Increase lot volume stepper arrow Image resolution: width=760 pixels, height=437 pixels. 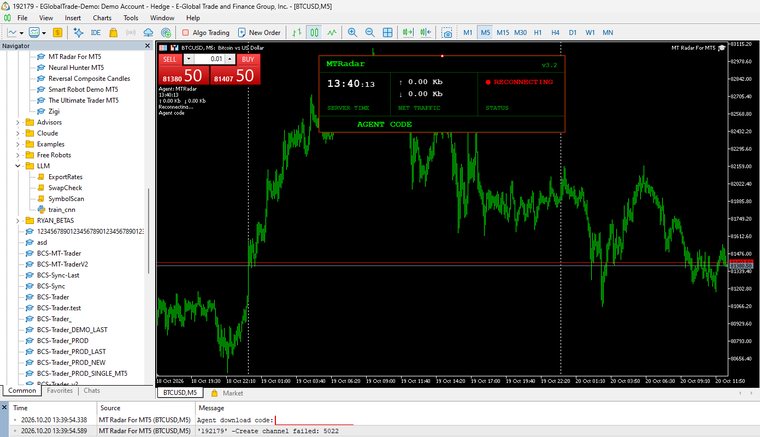point(230,59)
